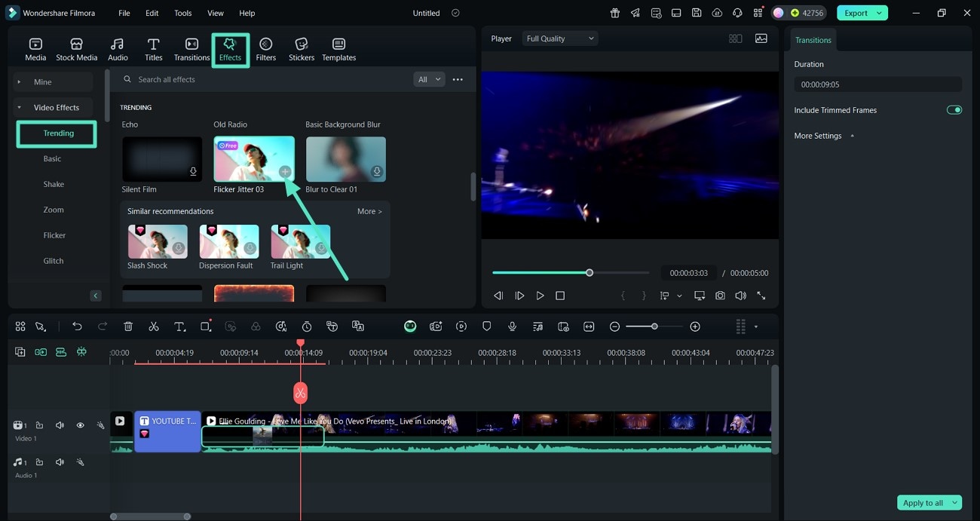Delete the selected clip with trash icon
Image resolution: width=980 pixels, height=521 pixels.
pyautogui.click(x=128, y=326)
